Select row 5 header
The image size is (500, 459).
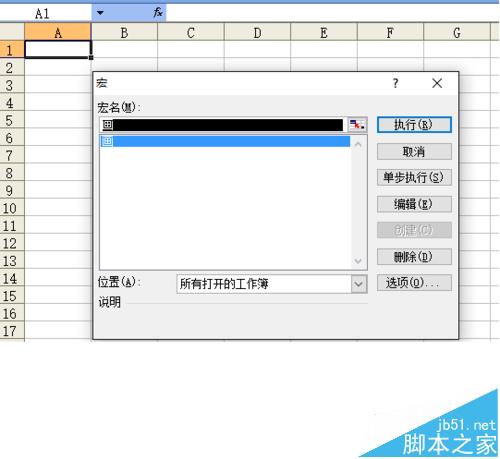coord(12,120)
